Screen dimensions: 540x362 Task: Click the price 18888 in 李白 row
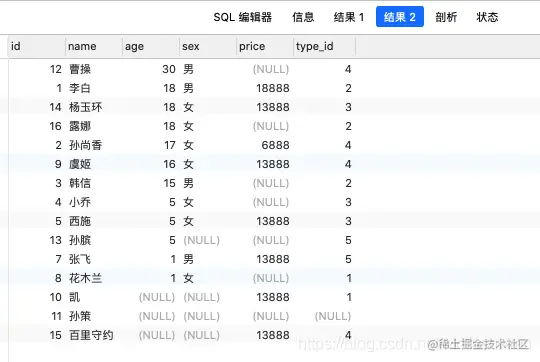pos(273,88)
